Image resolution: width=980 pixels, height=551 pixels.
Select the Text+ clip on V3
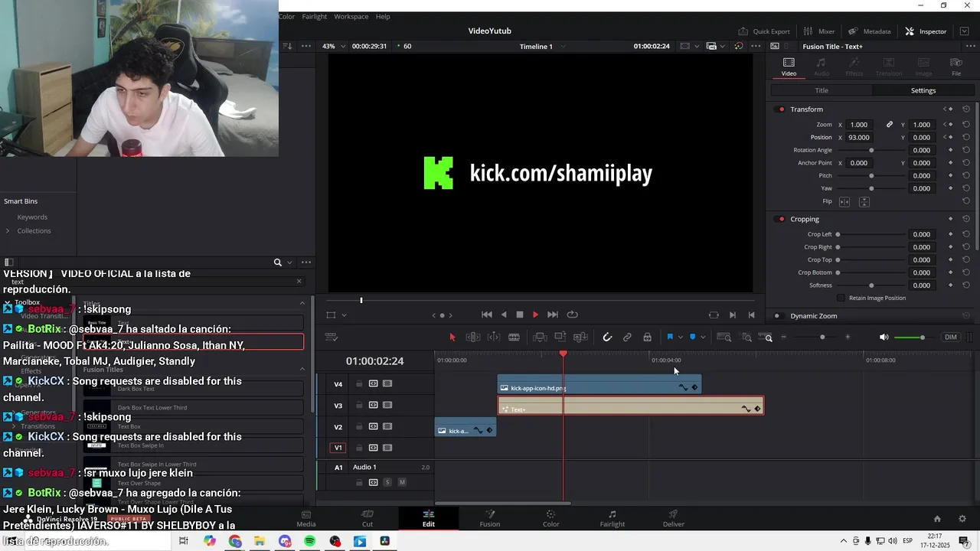(x=631, y=406)
